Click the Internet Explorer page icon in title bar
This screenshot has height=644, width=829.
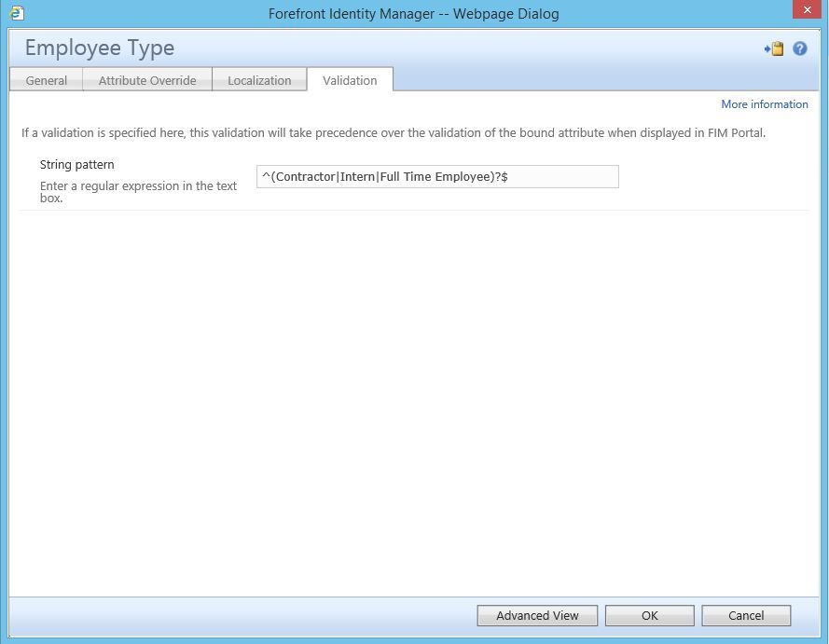click(x=17, y=13)
